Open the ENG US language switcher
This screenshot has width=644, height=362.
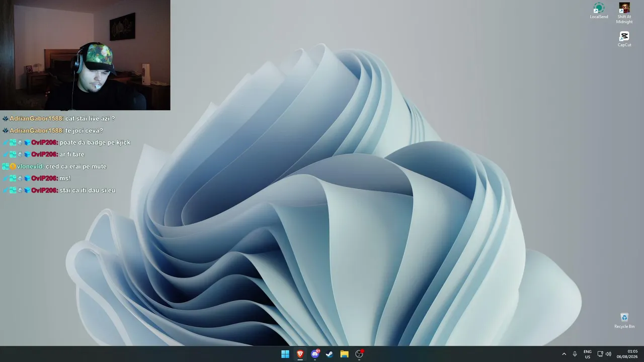click(588, 354)
